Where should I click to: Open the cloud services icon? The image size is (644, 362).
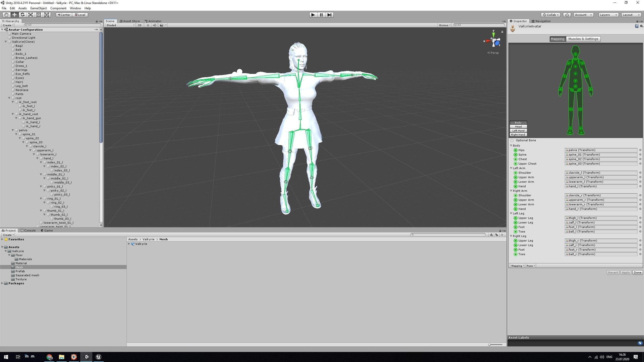click(x=567, y=15)
